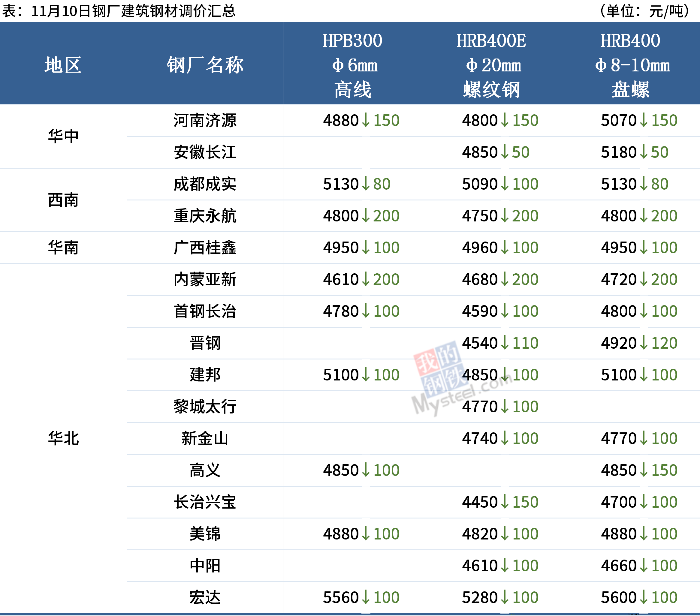This screenshot has width=700, height=616.
Task: Click the 广西桂鑫 mill name cell
Action: point(205,248)
